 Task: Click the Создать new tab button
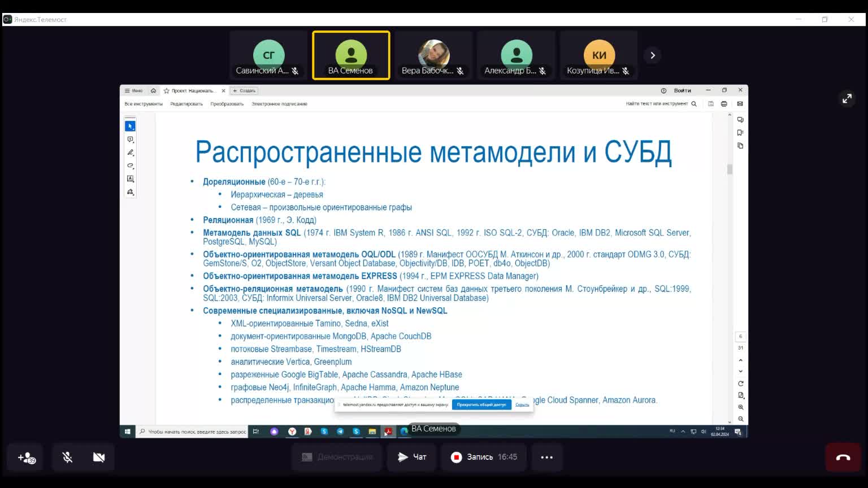click(x=245, y=90)
